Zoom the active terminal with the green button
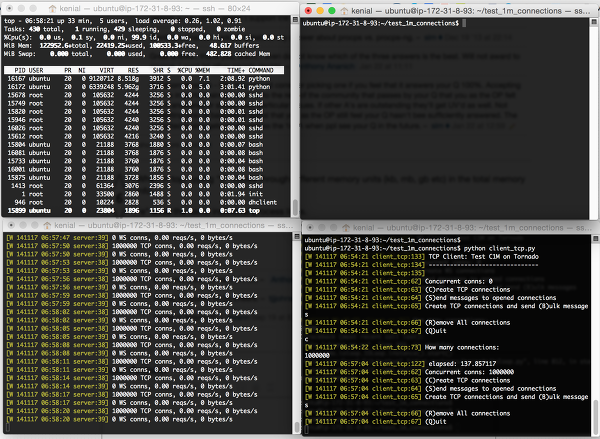Screen dimensions: 600x439 [332, 11]
